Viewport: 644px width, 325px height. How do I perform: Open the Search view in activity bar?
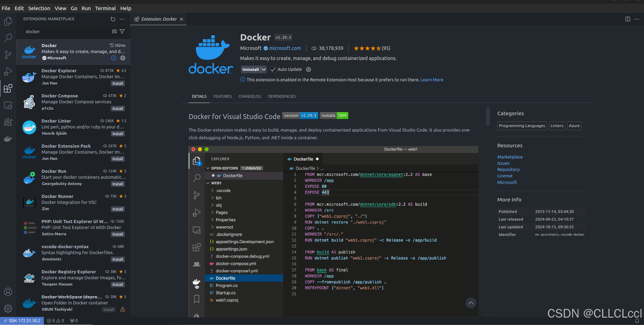tap(8, 38)
